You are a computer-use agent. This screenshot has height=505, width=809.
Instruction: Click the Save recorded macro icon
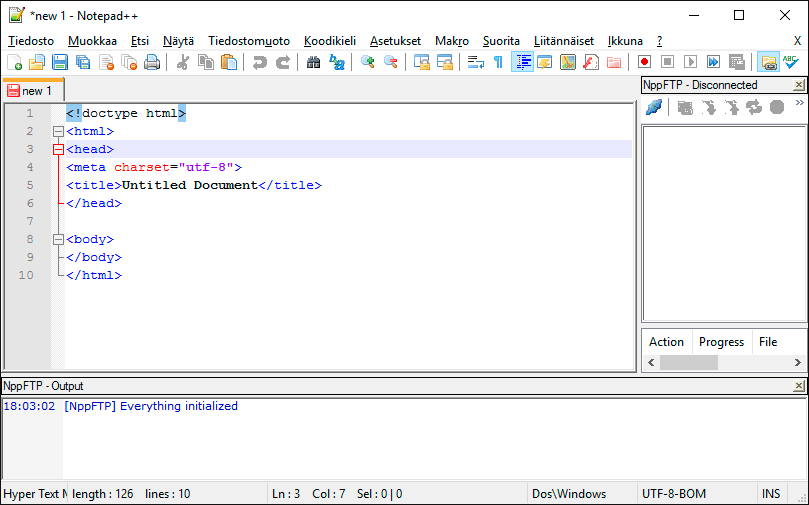[x=737, y=62]
